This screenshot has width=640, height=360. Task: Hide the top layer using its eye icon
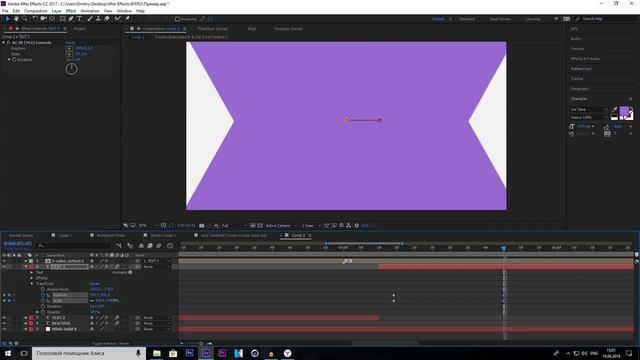[x=4, y=261]
